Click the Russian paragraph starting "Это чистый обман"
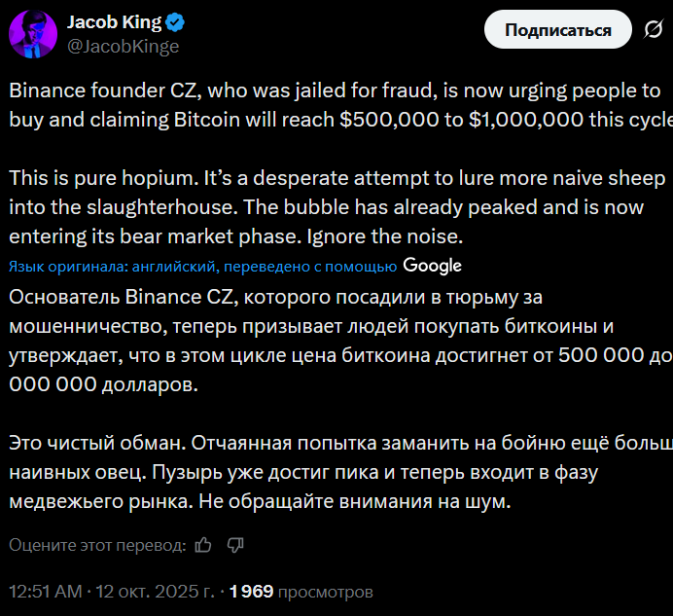 (x=331, y=473)
